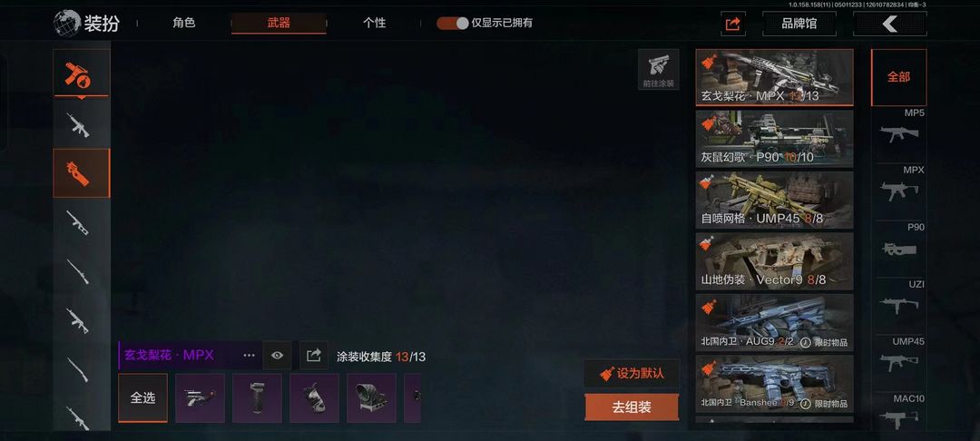Screen dimensions: 980x441
Task: Click the 设为默认 button
Action: click(x=632, y=374)
